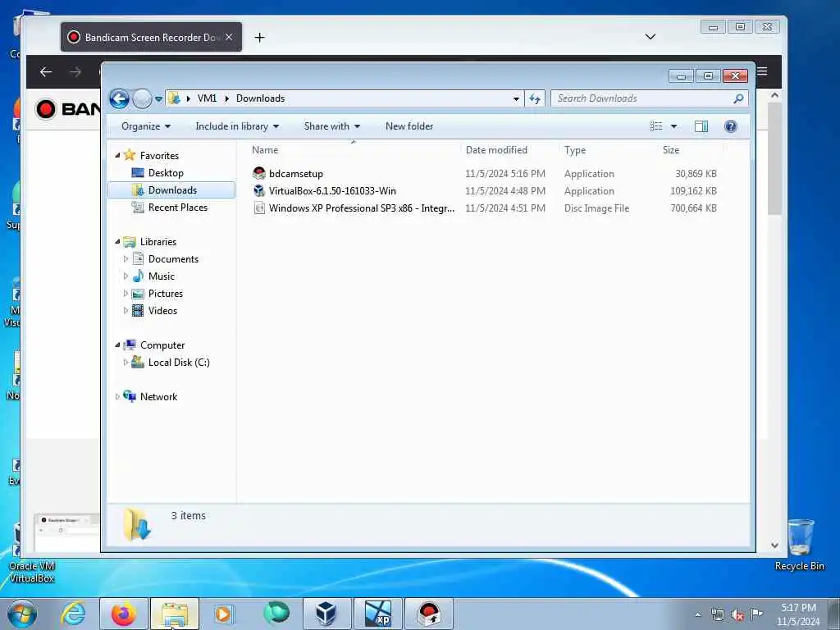Click the browser Back arrow
This screenshot has height=630, width=840.
pos(46,72)
